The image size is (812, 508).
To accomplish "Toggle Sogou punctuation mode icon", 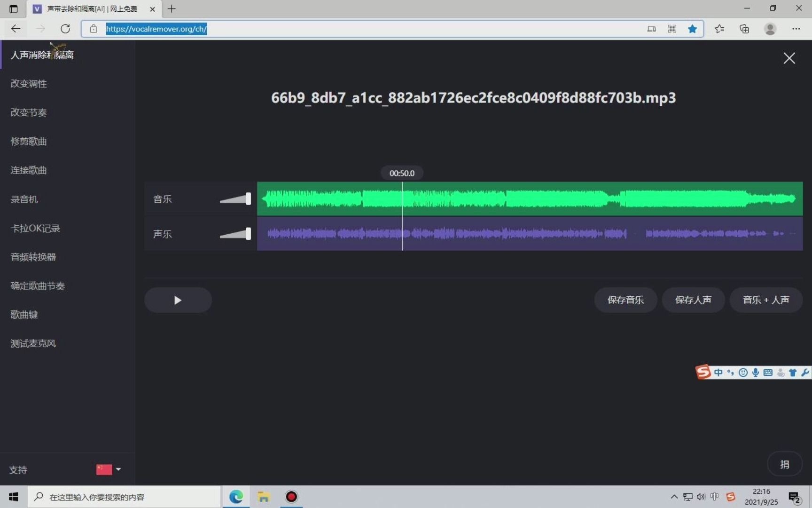I will [730, 373].
